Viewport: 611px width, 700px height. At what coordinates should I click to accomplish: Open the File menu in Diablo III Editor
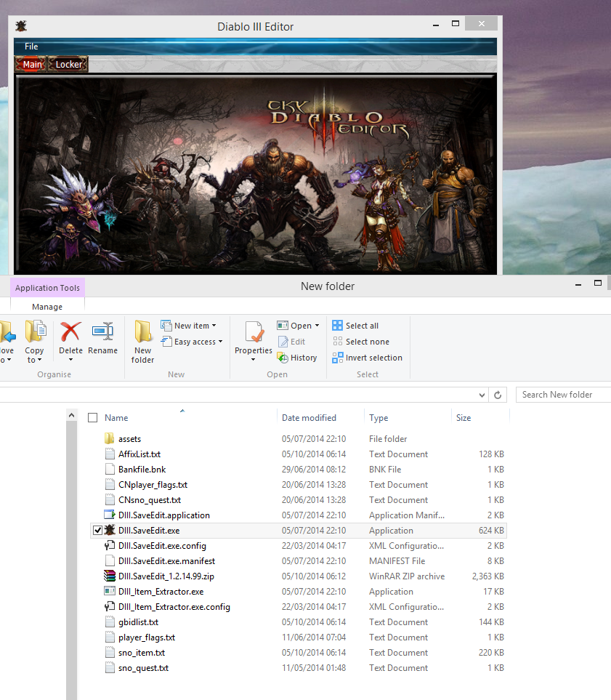point(31,47)
